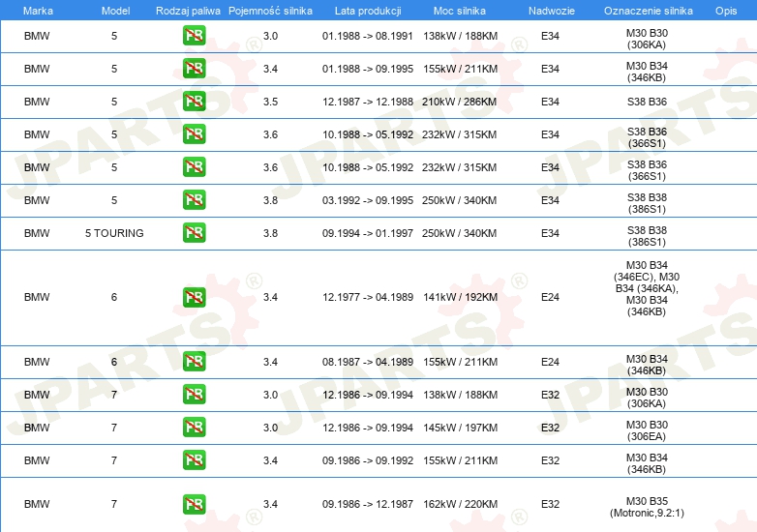Click the Opis column header

(x=726, y=11)
